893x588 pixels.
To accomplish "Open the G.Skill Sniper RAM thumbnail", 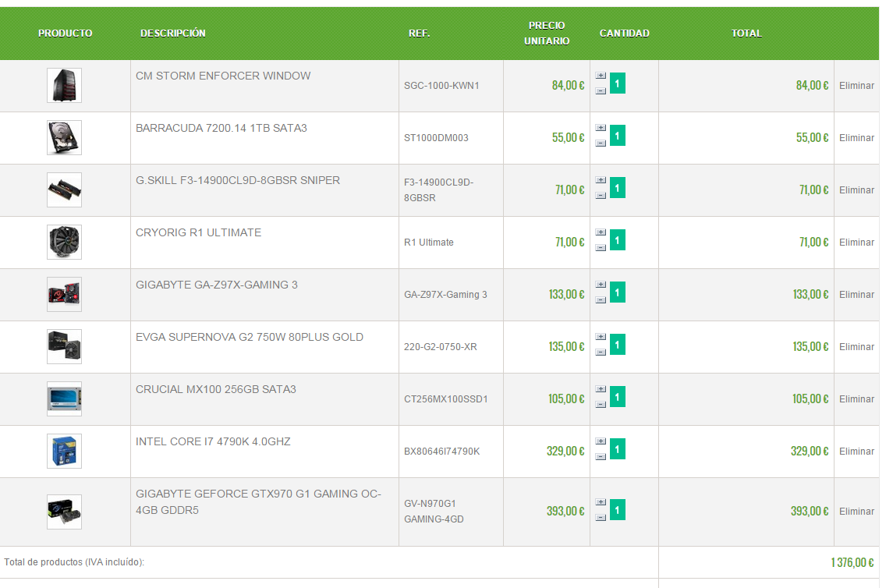I will pos(65,190).
